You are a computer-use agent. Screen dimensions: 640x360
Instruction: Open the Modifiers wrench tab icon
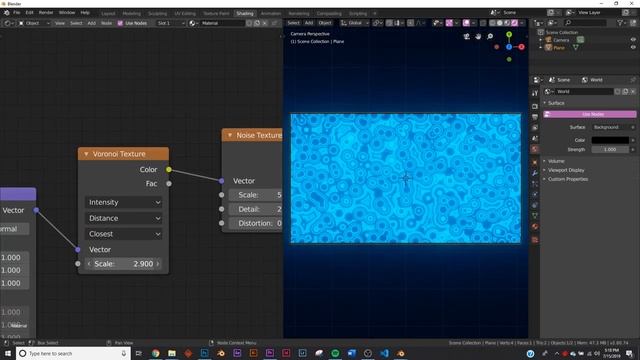(x=535, y=173)
